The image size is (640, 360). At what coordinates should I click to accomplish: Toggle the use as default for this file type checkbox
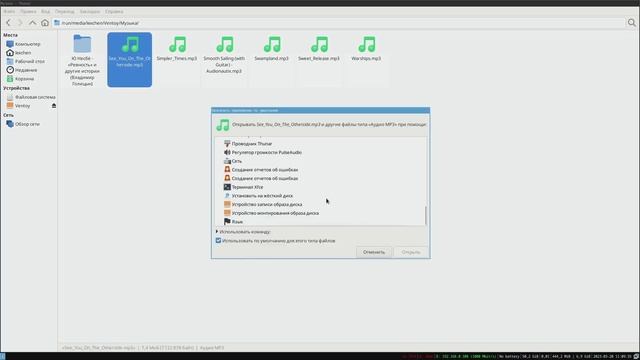point(218,241)
